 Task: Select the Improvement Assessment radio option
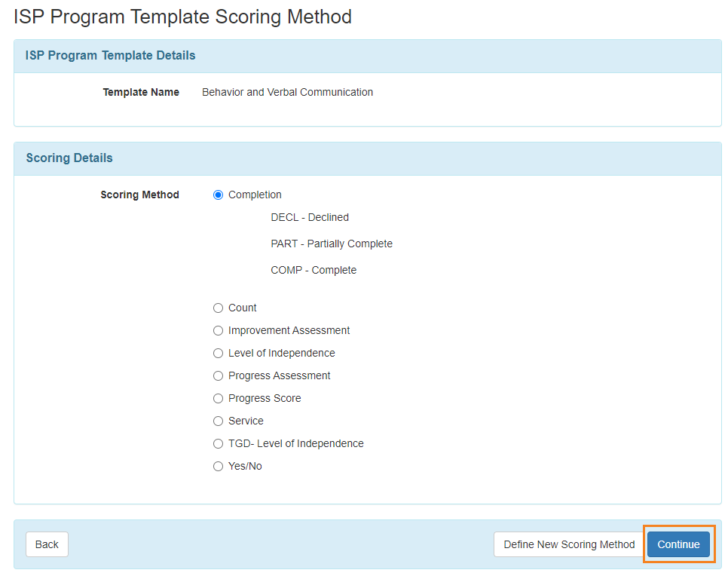point(218,331)
